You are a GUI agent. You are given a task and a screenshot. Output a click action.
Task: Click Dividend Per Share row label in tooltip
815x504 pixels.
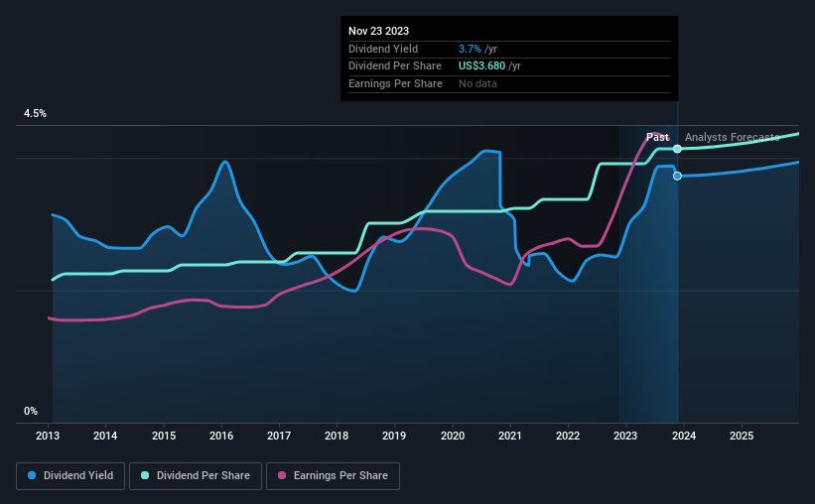(x=395, y=66)
